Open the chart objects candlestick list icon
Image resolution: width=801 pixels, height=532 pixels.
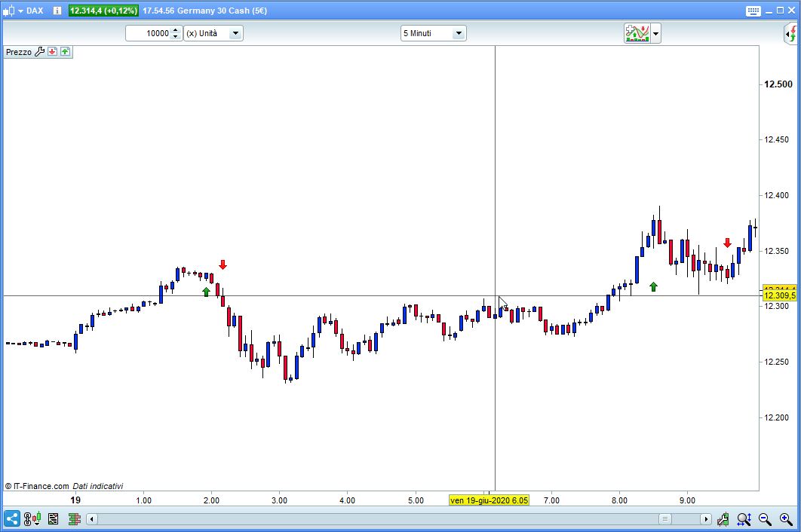[x=32, y=519]
